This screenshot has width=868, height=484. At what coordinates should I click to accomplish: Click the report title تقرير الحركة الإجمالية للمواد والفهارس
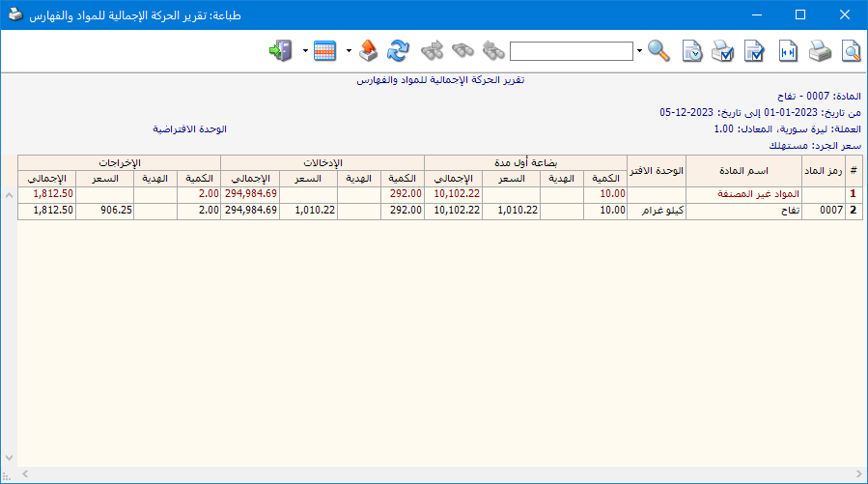coord(440,80)
